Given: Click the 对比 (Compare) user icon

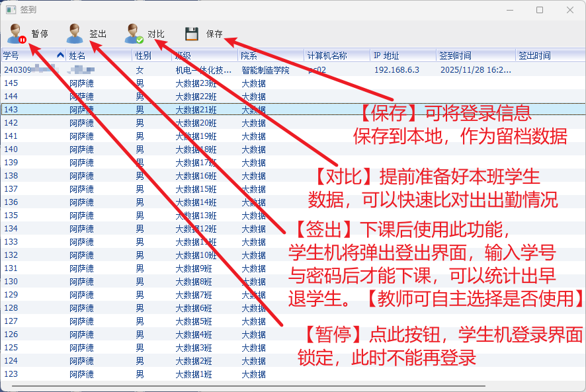Looking at the screenshot, I should [x=134, y=34].
